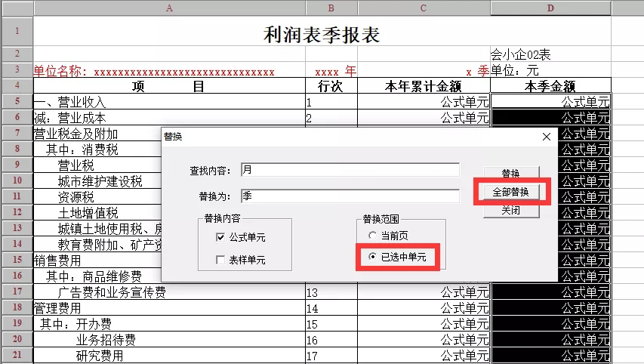Select the 已选中单元 radio option
The image size is (644, 364).
tap(374, 257)
